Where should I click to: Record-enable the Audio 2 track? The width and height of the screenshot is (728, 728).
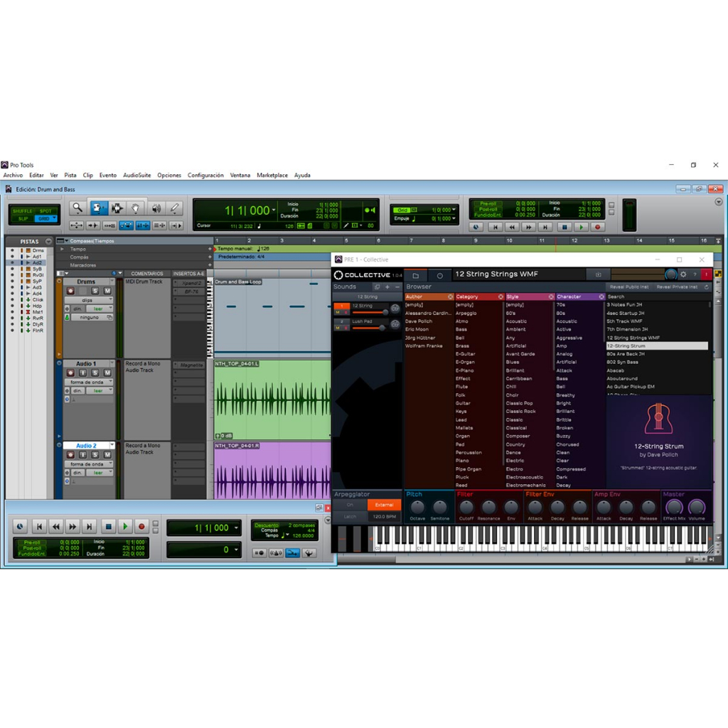(x=70, y=454)
